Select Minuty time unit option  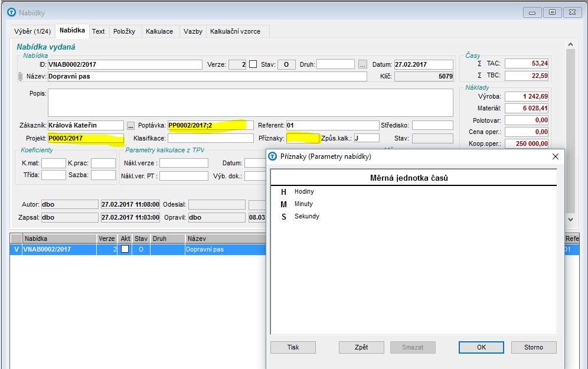[x=303, y=204]
